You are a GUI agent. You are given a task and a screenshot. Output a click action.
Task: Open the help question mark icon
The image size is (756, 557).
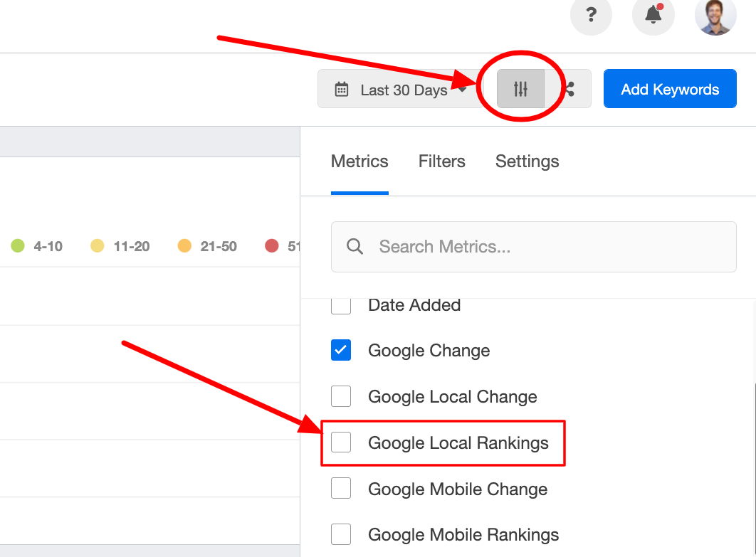click(591, 16)
